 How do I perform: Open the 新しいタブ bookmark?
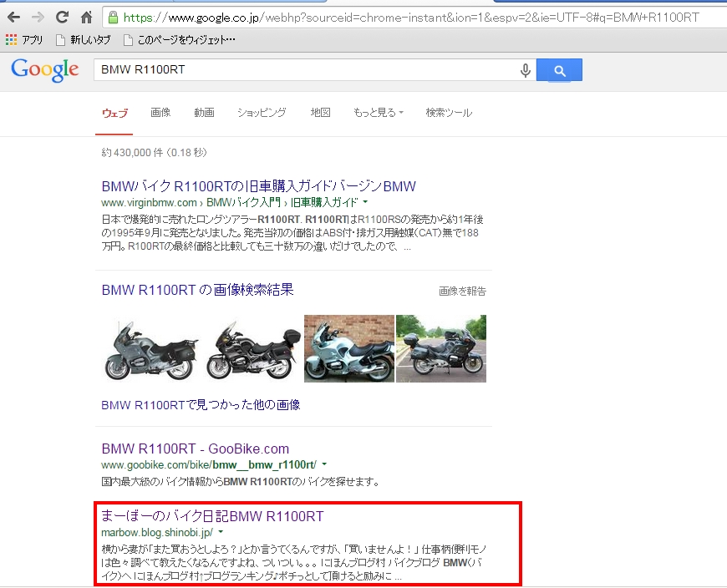(x=83, y=40)
